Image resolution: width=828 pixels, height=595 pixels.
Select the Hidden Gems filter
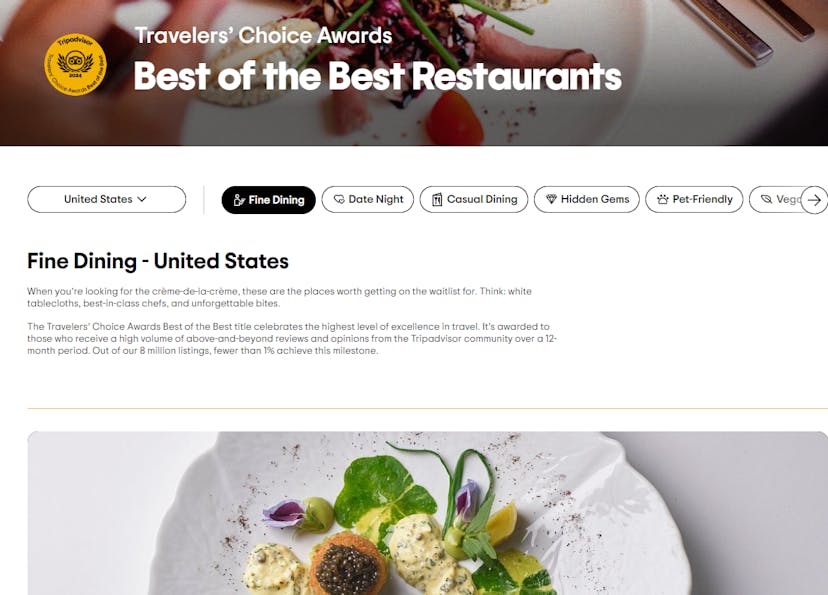(x=587, y=200)
